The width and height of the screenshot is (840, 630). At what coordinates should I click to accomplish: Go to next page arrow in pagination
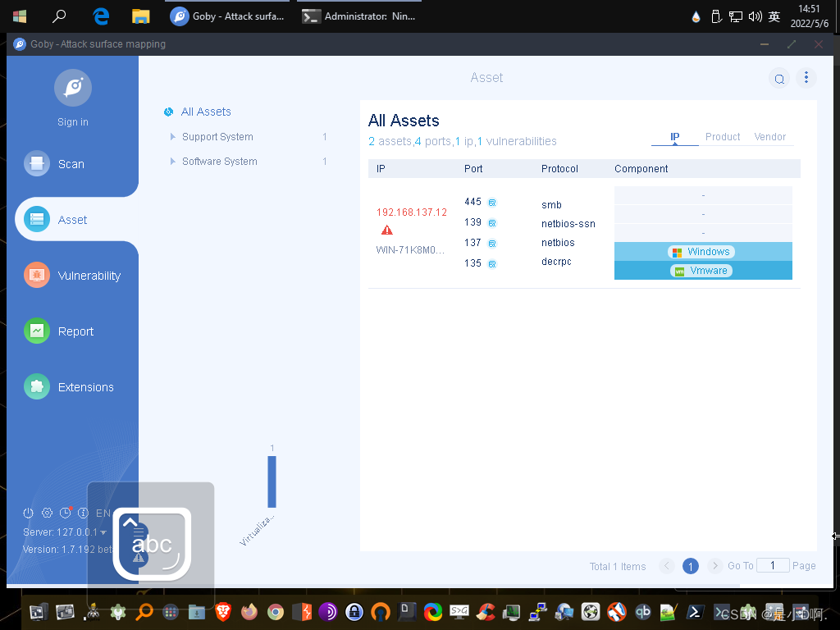714,566
